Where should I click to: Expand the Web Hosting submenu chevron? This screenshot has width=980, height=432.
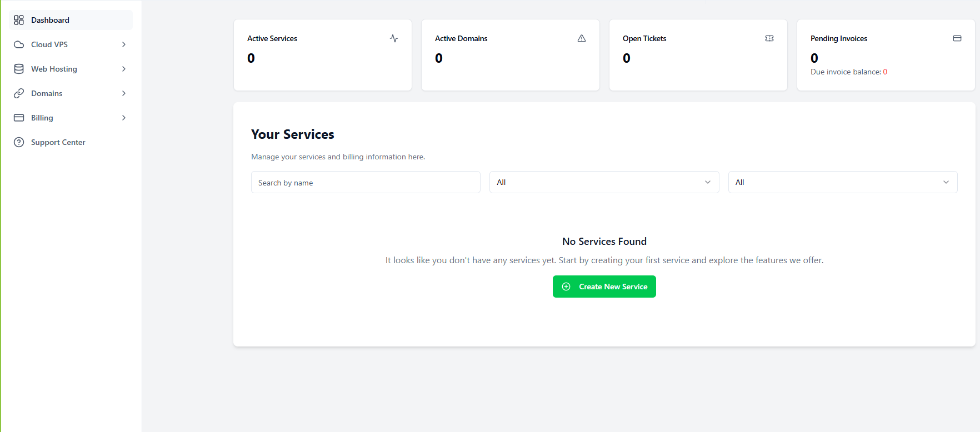coord(124,69)
